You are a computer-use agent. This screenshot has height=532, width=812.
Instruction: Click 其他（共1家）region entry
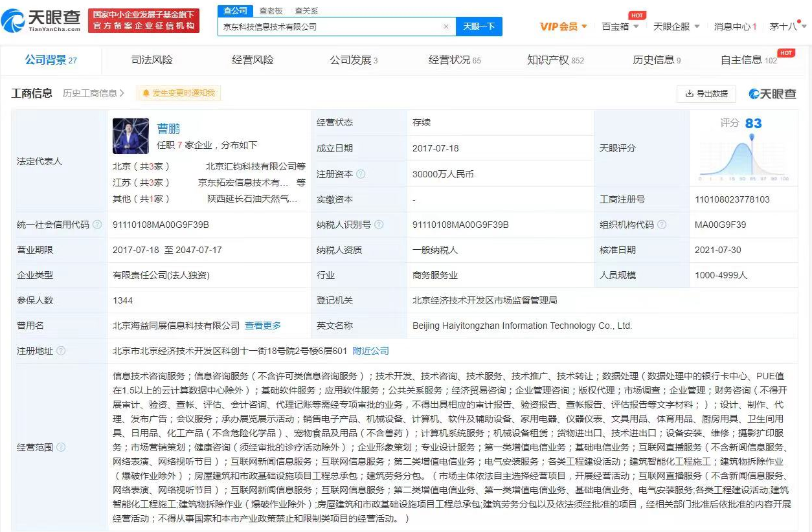(x=142, y=199)
